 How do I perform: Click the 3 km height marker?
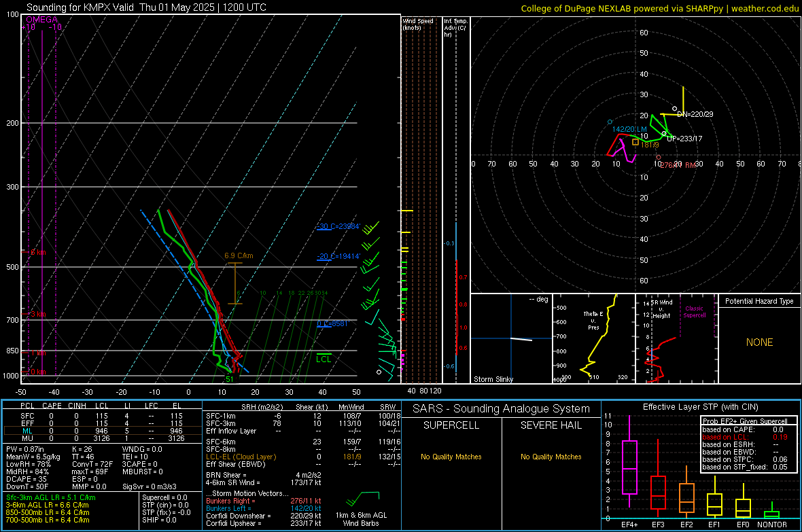[x=37, y=314]
